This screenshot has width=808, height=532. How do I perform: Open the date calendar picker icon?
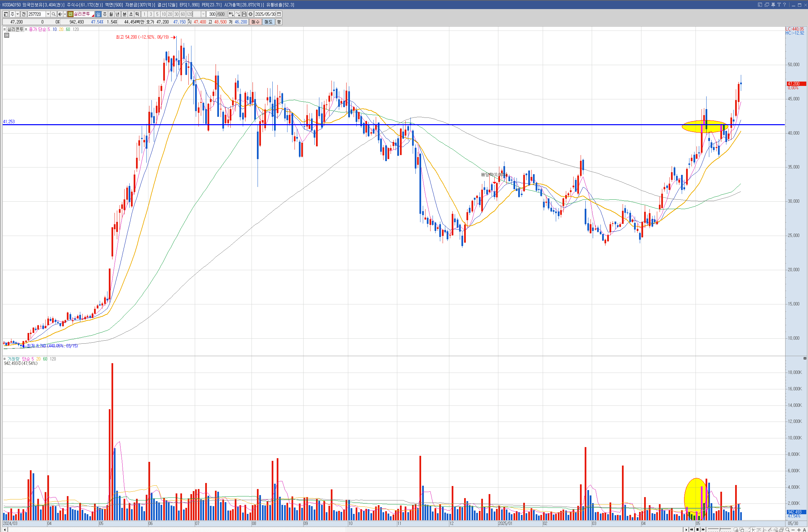click(x=279, y=14)
